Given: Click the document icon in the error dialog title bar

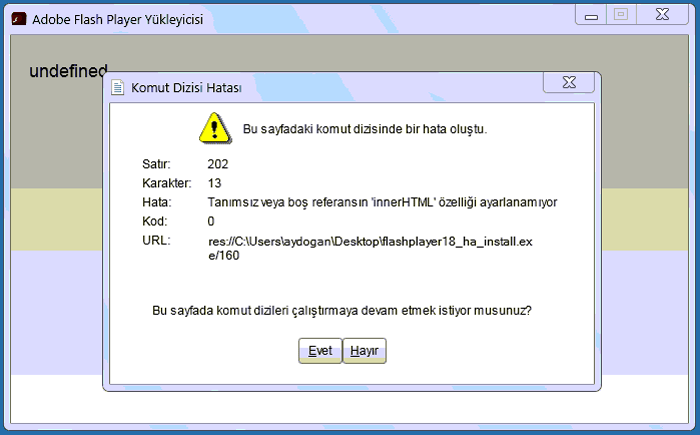Looking at the screenshot, I should (x=117, y=87).
